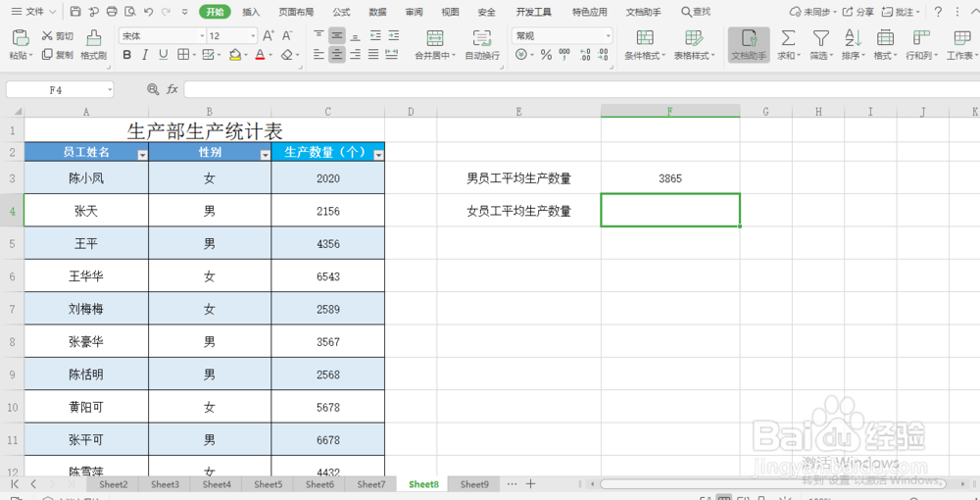The height and width of the screenshot is (500, 980).
Task: Open number format dropdown (常规)
Action: click(607, 36)
